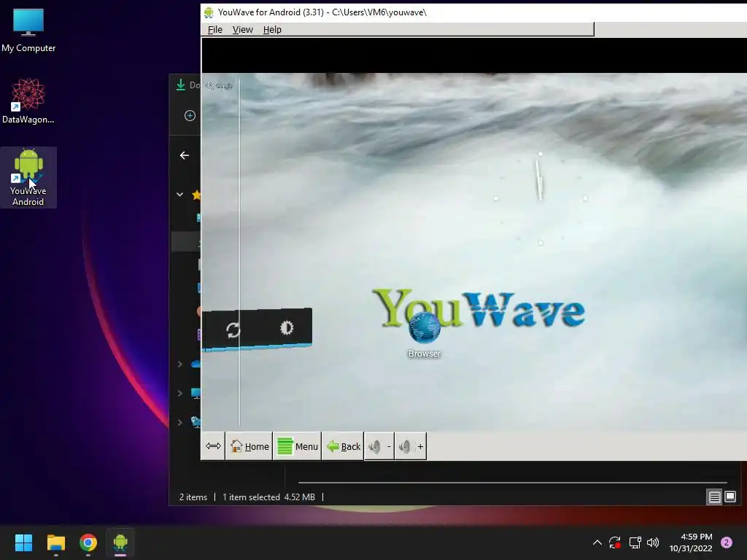Select the My Computer desktop icon
This screenshot has width=747, height=560.
[x=28, y=30]
